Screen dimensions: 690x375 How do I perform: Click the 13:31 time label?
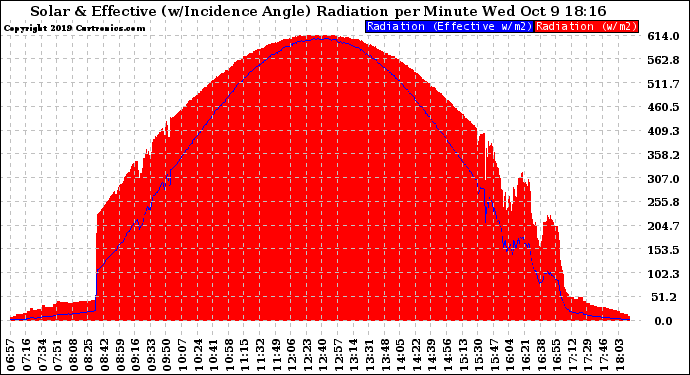click(370, 355)
